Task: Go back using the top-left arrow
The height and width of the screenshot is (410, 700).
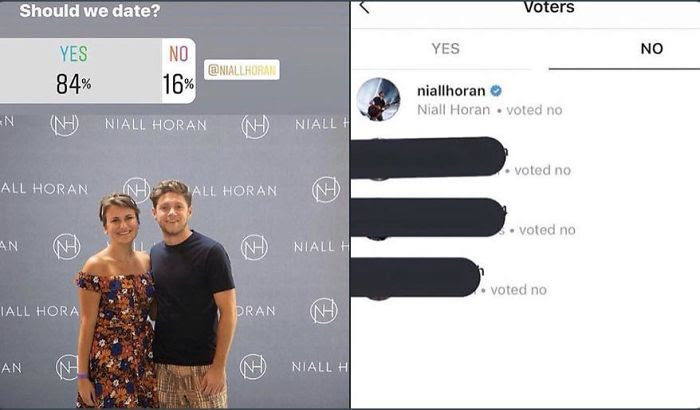Action: (x=364, y=6)
